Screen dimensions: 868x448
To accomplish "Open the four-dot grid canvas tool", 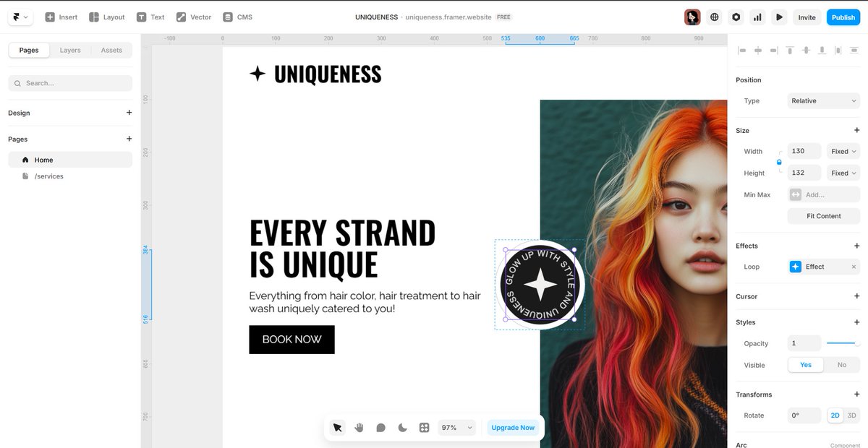I will point(424,428).
